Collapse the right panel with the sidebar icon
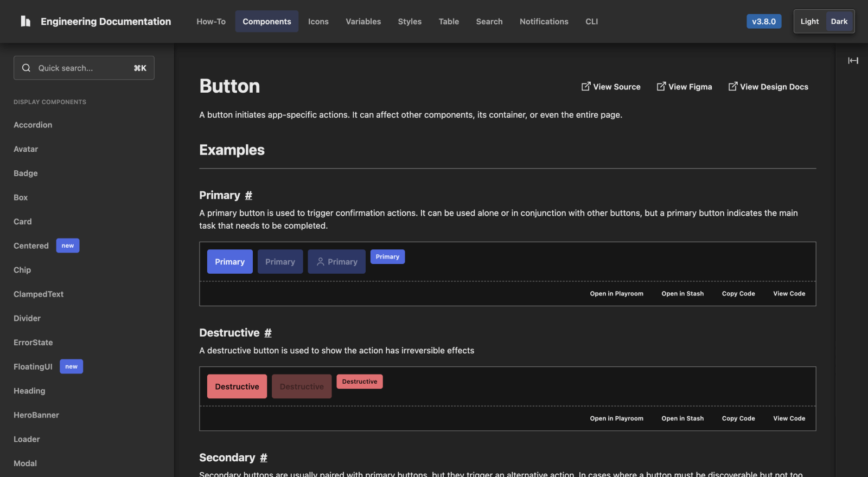Viewport: 868px width, 477px height. point(853,61)
